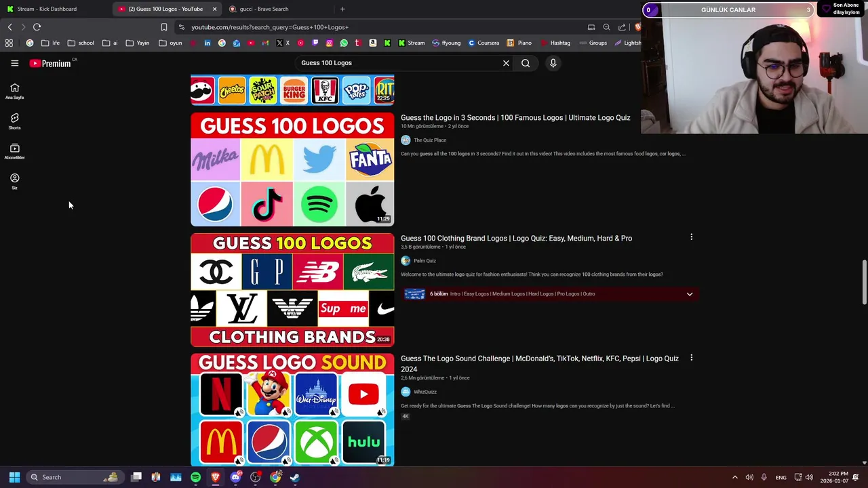Open Shorts from the sidebar
The height and width of the screenshot is (488, 868).
coord(14,121)
